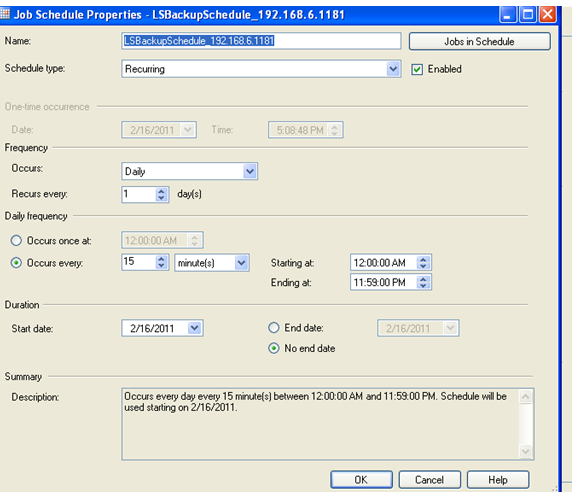Click the Job Schedule Properties title bar icon
Screen dimensions: 580x493
tap(5, 14)
